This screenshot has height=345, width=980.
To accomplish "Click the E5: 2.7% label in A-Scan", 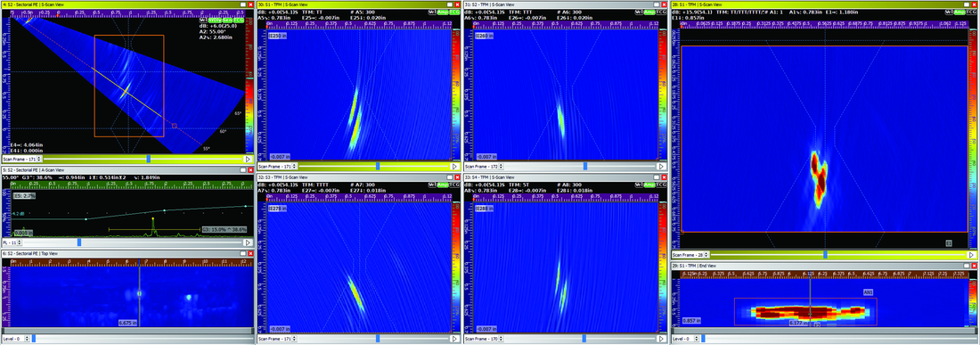I will coord(24,195).
